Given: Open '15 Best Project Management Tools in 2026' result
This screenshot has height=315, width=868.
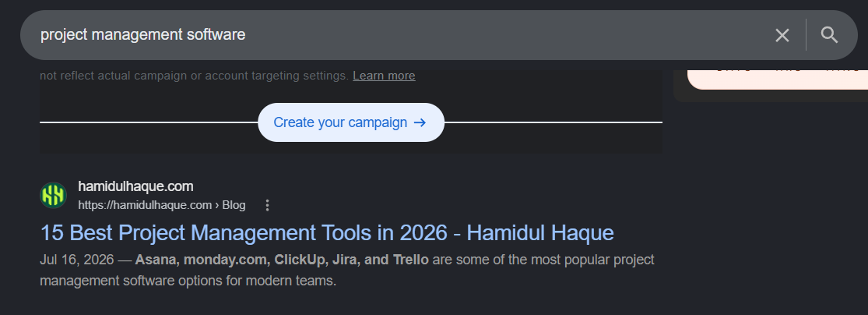Looking at the screenshot, I should [x=327, y=233].
